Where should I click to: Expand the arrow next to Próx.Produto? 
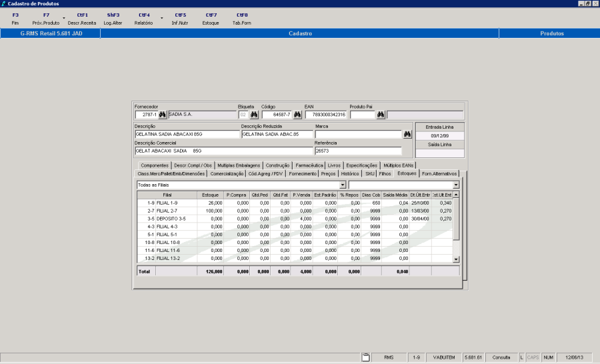point(64,18)
